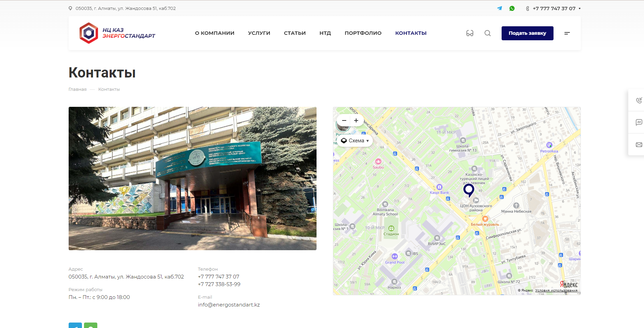Open the ПОРТФОЛИО section
644x328 pixels.
pyautogui.click(x=363, y=33)
